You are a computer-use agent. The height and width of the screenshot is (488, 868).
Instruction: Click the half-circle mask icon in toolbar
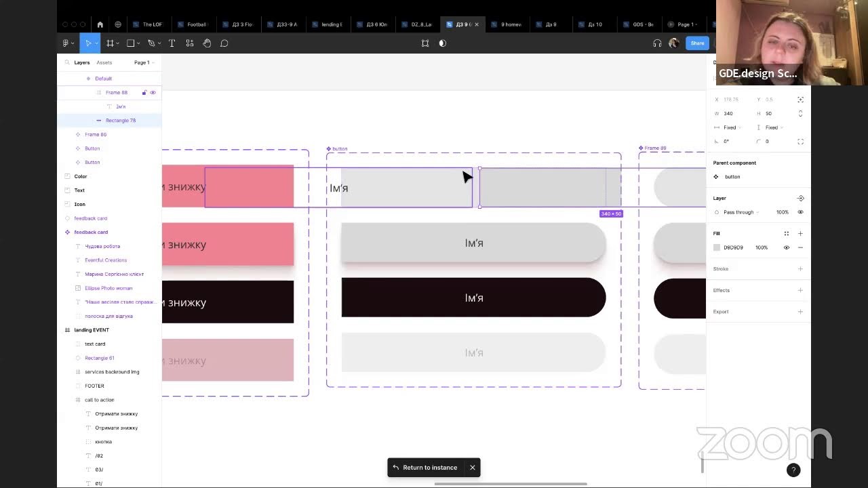click(x=443, y=43)
